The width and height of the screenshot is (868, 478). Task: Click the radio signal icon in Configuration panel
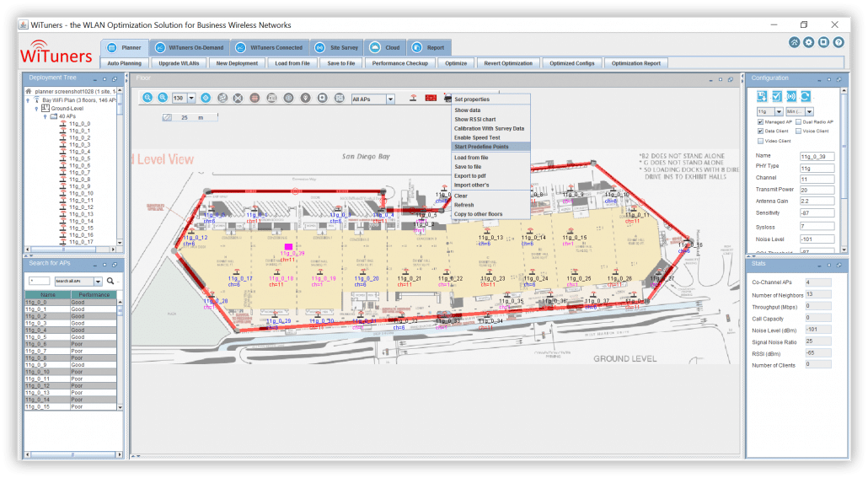pyautogui.click(x=791, y=96)
